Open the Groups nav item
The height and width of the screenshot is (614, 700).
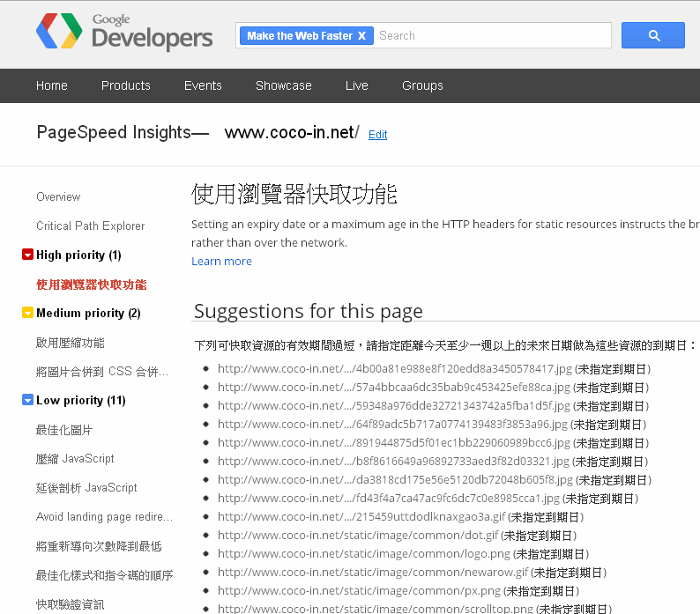pos(422,85)
